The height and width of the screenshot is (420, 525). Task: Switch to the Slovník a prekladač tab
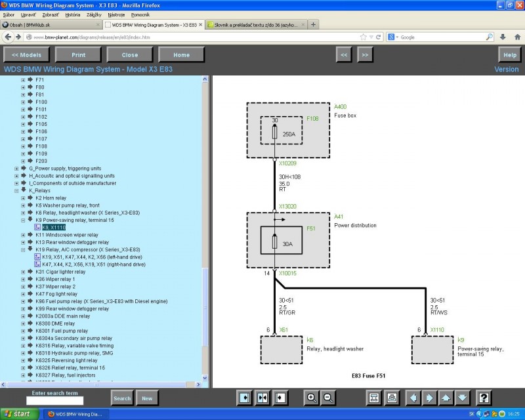point(254,24)
